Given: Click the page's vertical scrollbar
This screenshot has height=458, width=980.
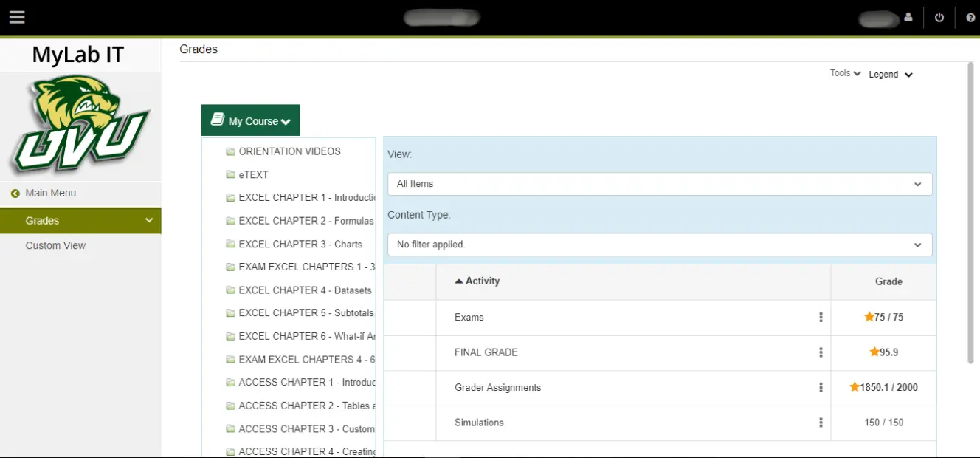Looking at the screenshot, I should [x=970, y=213].
